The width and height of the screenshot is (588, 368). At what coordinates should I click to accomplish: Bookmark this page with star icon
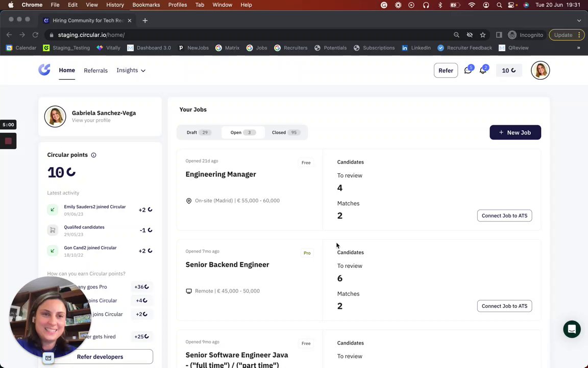pos(483,35)
